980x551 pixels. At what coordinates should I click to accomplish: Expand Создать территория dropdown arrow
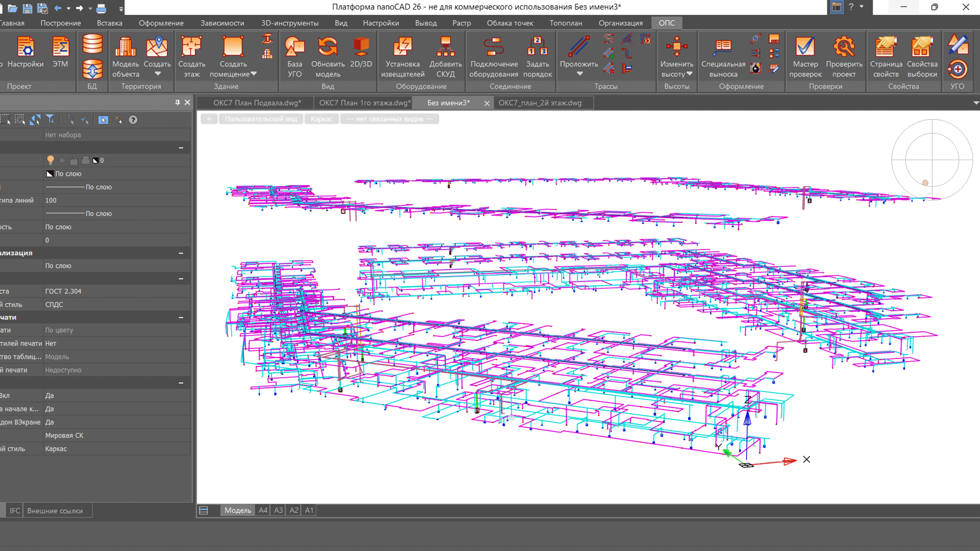(157, 74)
